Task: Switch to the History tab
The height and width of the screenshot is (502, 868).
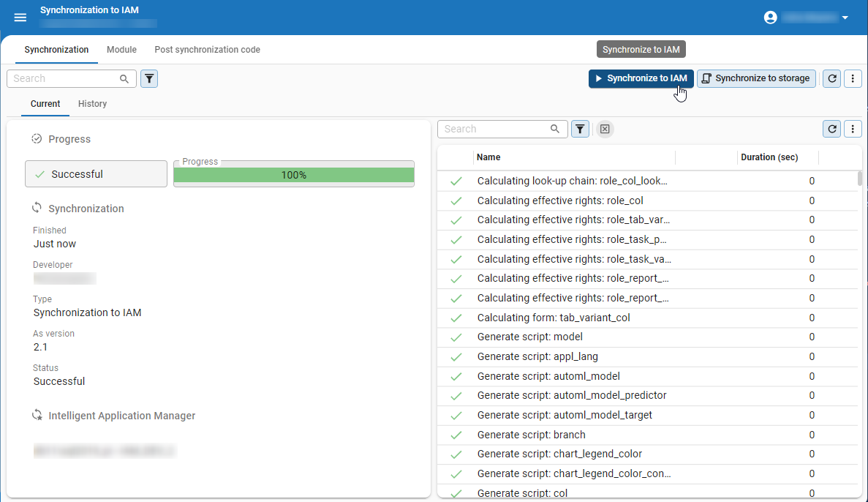Action: point(92,104)
